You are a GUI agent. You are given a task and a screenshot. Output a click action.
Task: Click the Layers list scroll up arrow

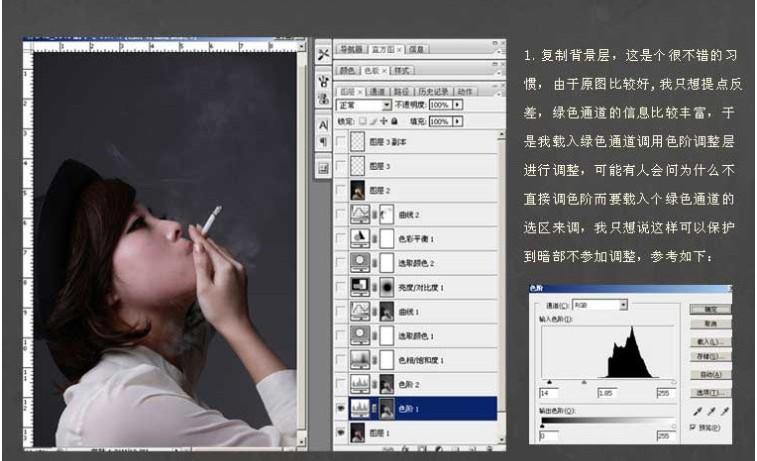(501, 134)
